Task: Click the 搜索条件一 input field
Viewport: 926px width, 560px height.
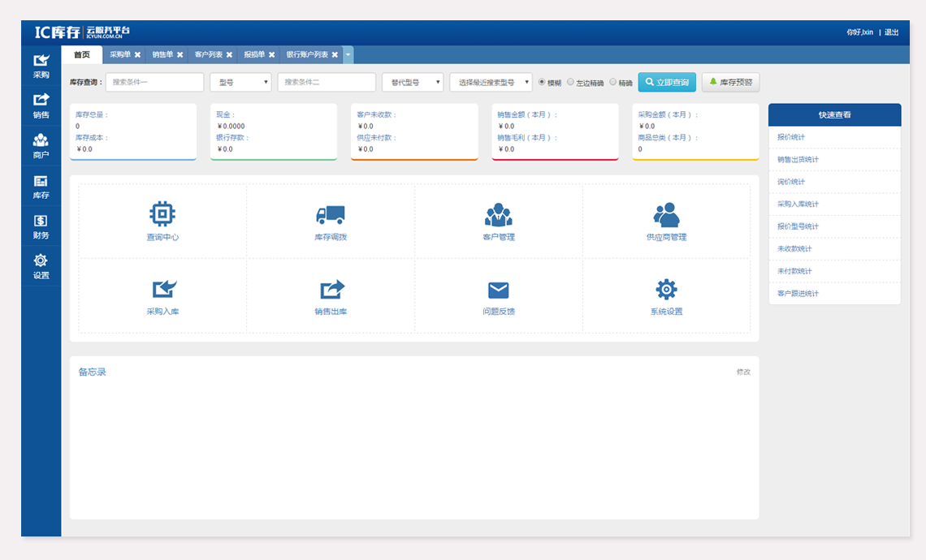Action: click(x=154, y=83)
